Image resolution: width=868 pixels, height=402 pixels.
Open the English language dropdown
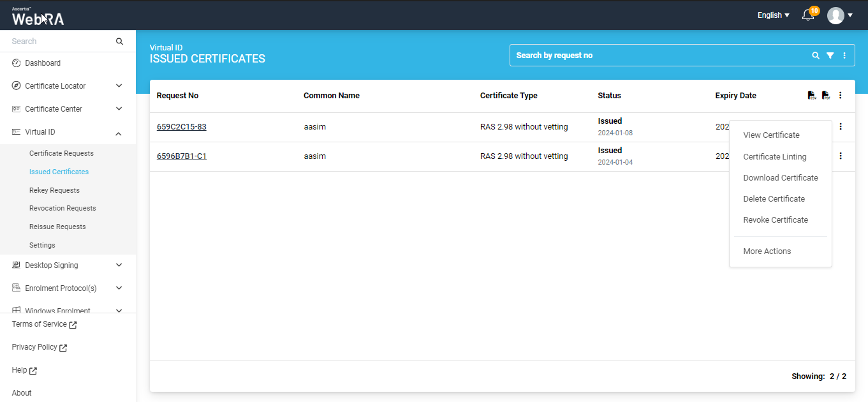(x=773, y=15)
